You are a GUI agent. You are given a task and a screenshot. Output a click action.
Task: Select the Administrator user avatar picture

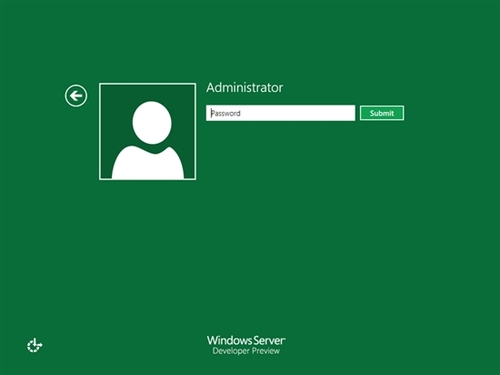(147, 131)
